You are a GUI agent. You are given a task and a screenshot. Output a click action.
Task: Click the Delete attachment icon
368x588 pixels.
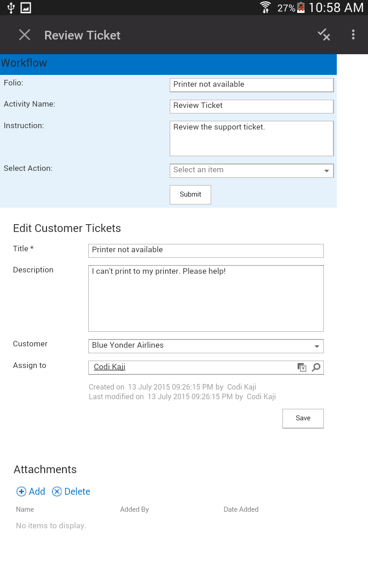[x=57, y=492]
